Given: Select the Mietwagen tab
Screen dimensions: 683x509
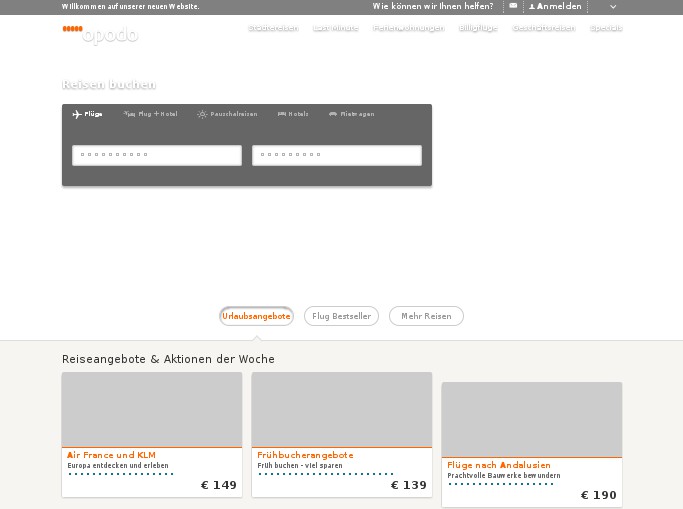Looking at the screenshot, I should coord(352,114).
